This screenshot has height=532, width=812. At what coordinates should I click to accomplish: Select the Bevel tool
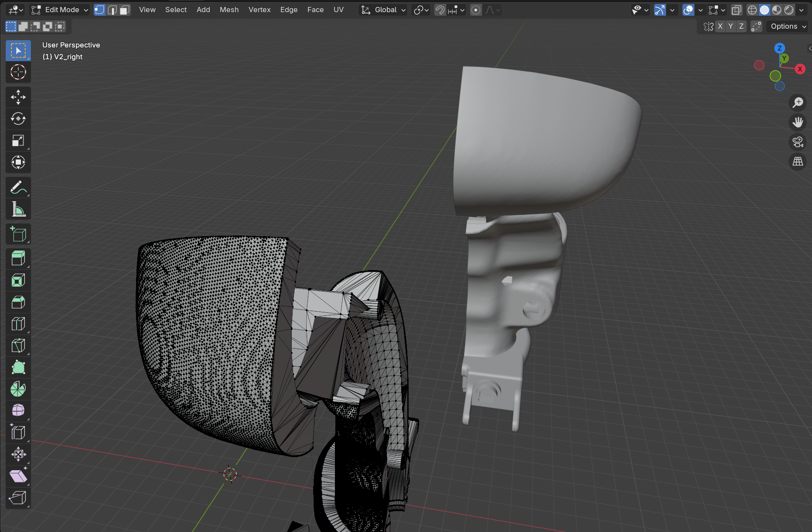[18, 302]
